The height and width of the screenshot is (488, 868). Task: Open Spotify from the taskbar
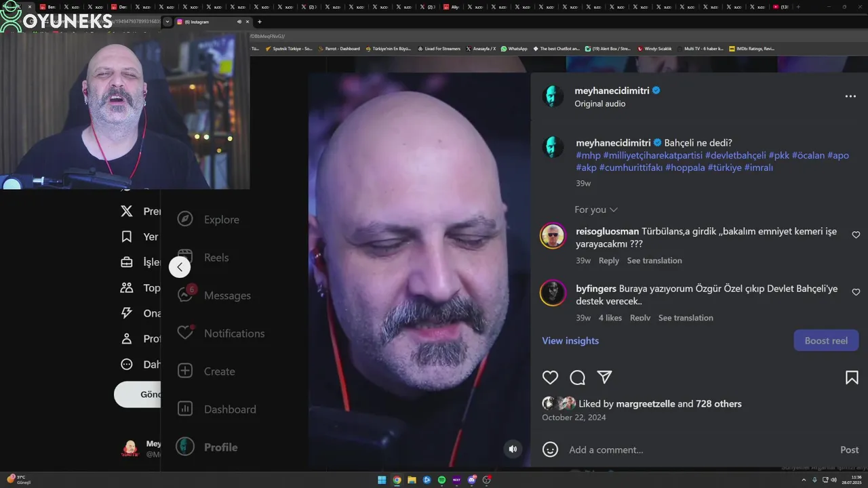pos(441,480)
